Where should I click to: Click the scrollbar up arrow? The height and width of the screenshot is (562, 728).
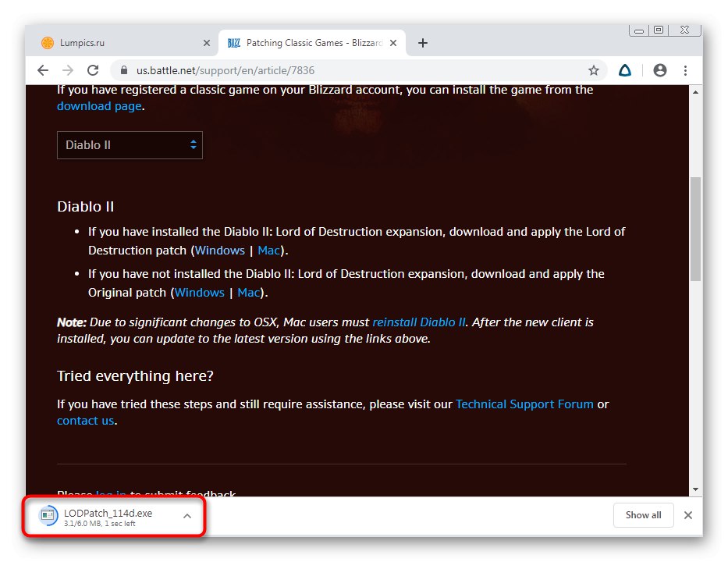pos(695,92)
